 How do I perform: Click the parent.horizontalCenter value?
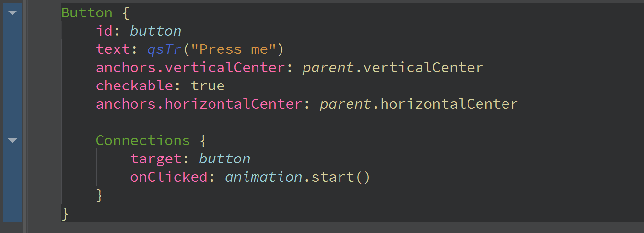(418, 104)
